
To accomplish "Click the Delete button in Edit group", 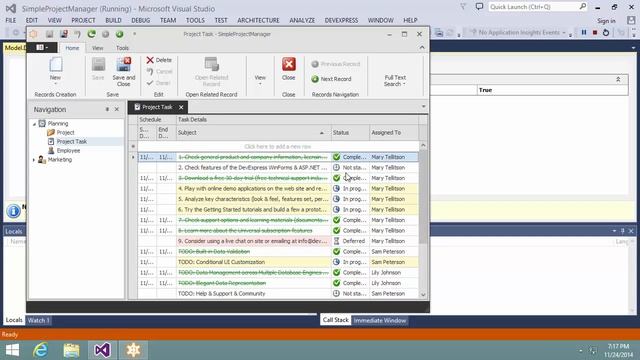I will [159, 60].
